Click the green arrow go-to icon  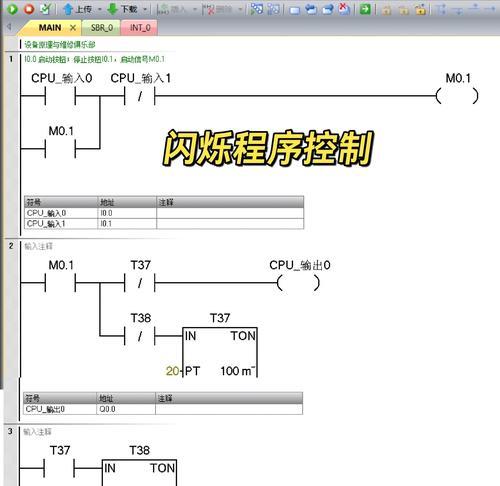[365, 9]
